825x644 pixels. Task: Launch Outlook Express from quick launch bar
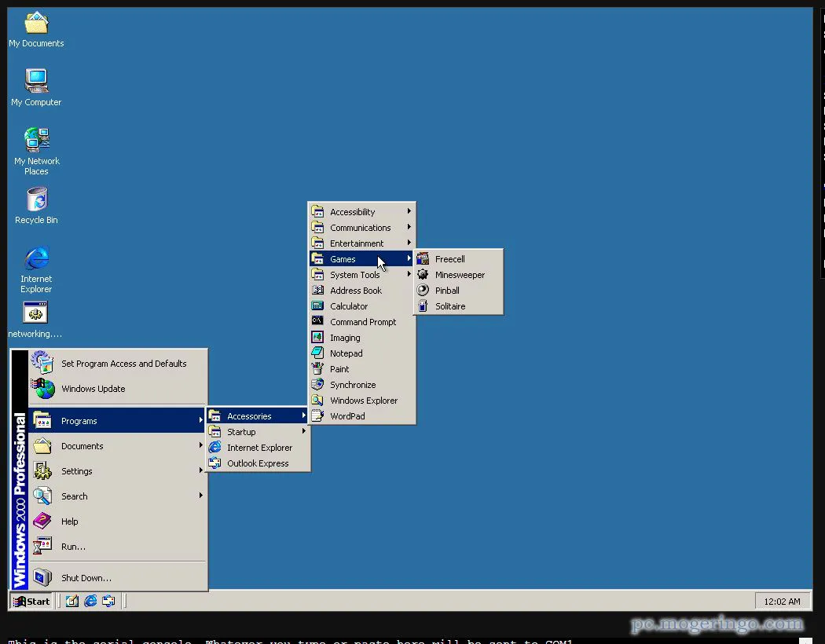pyautogui.click(x=108, y=601)
